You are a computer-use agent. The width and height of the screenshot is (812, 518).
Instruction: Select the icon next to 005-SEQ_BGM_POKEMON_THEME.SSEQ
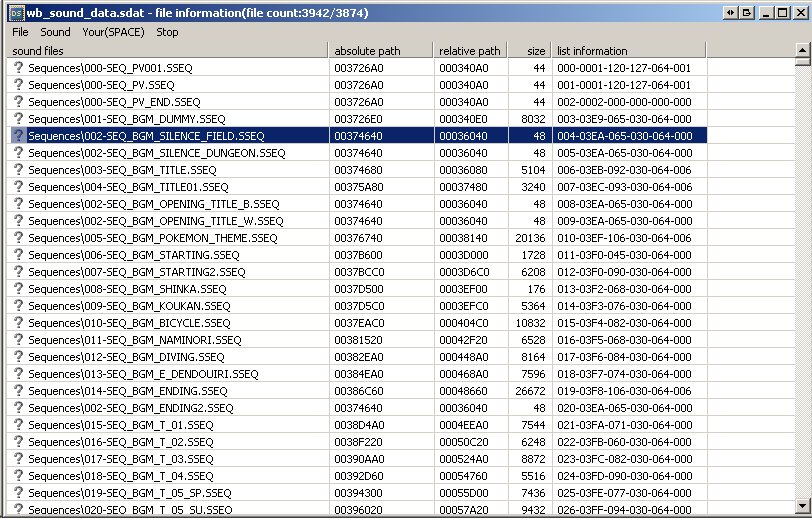pyautogui.click(x=17, y=238)
